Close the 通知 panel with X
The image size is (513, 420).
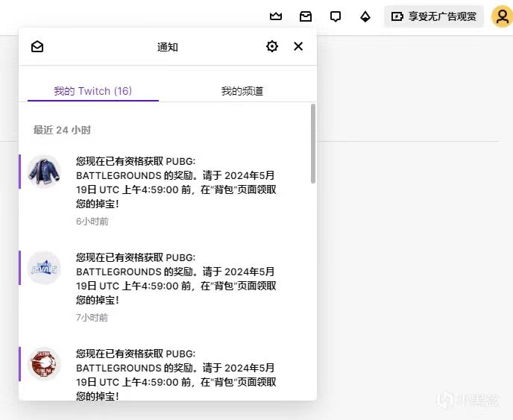[298, 47]
